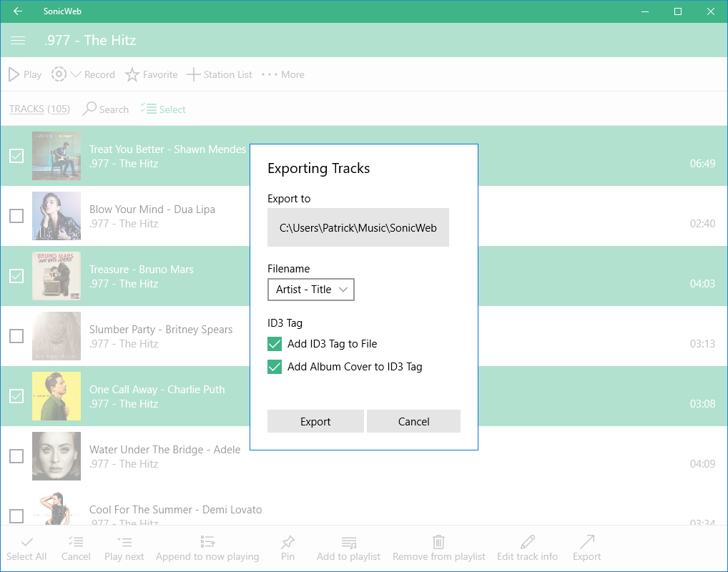Click the Export button in dialog

315,421
